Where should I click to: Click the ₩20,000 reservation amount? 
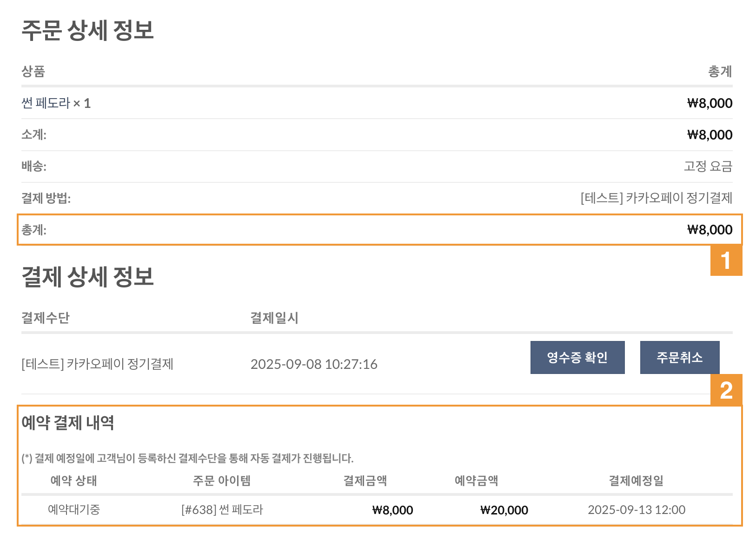[504, 510]
